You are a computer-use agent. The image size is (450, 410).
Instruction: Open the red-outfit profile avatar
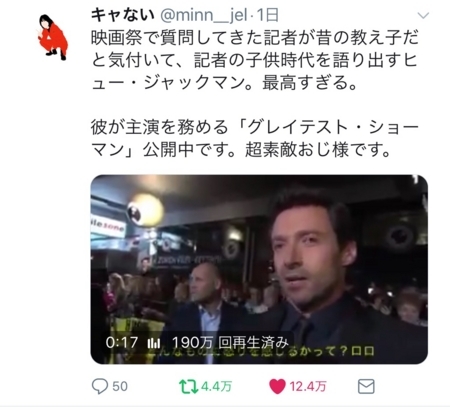tap(53, 37)
